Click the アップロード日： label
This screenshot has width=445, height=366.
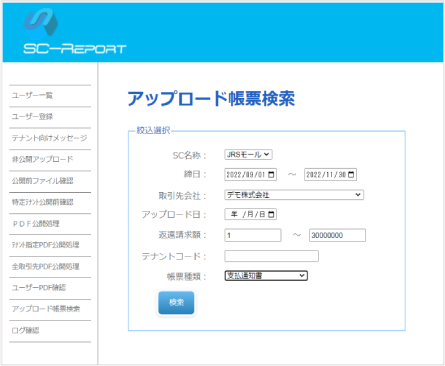click(x=174, y=215)
